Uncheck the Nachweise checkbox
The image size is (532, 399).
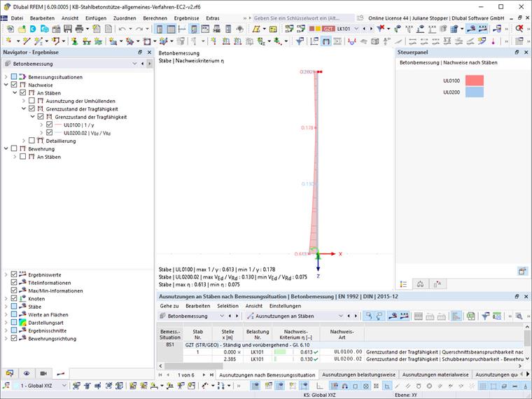click(x=14, y=85)
